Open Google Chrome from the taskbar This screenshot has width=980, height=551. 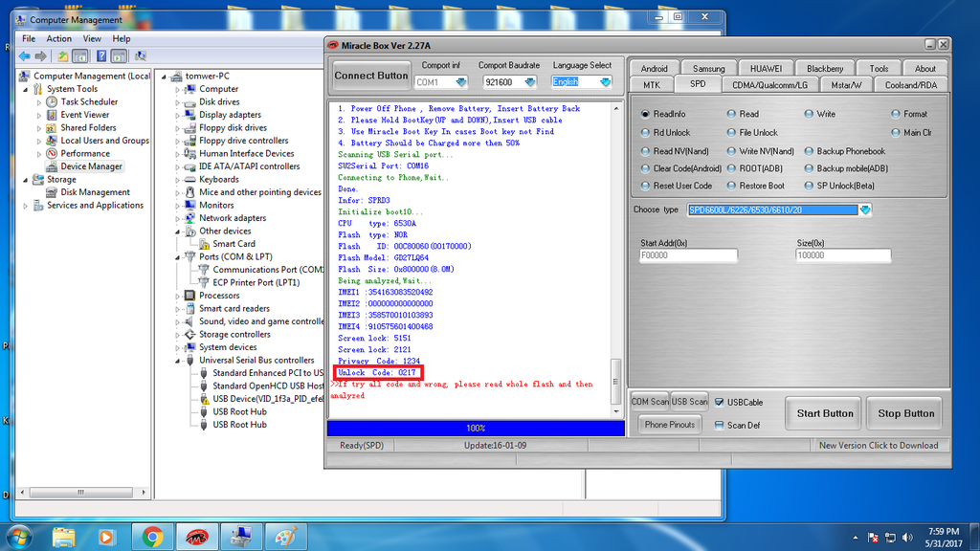(151, 537)
